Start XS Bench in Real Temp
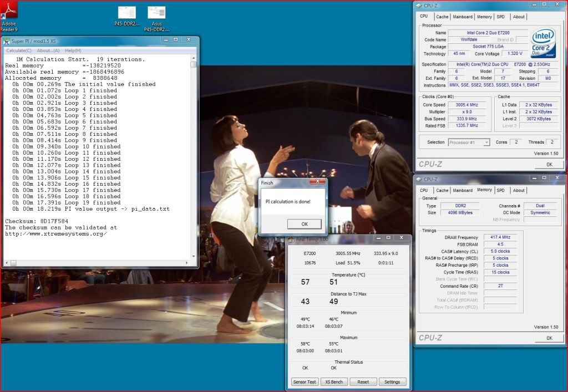Viewport: 568px width, 392px height. [x=333, y=382]
